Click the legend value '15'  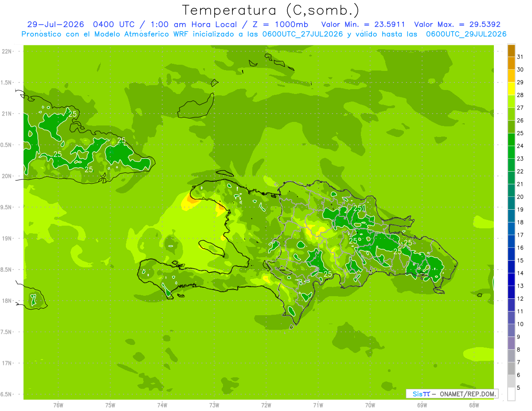(x=520, y=261)
